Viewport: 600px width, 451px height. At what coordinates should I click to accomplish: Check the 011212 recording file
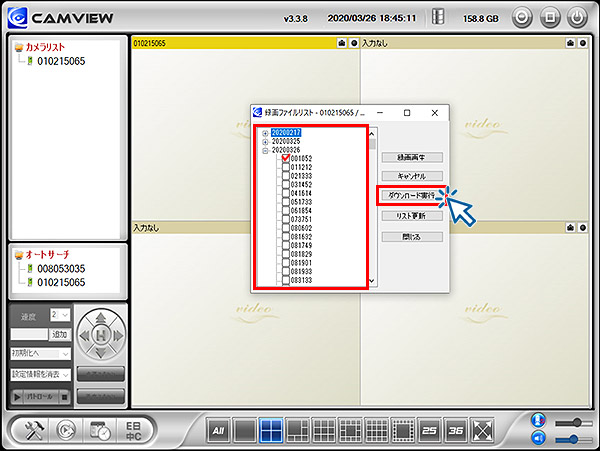pyautogui.click(x=285, y=167)
